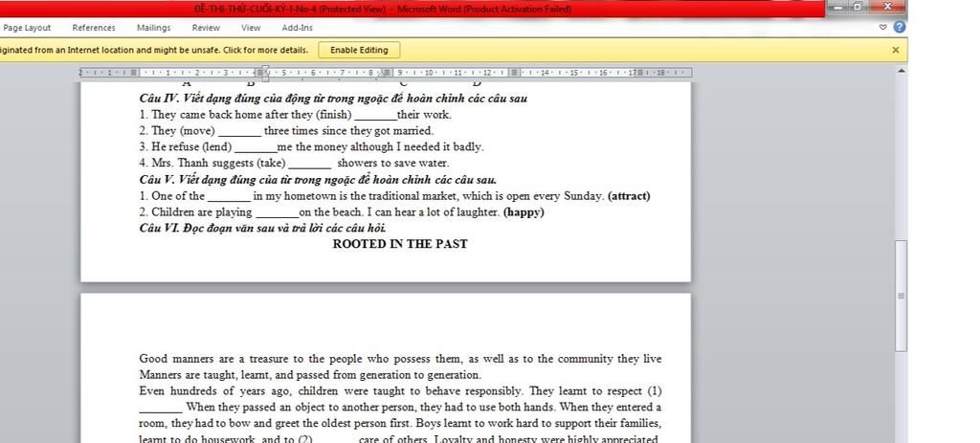Screen dimensions: 980x443
Task: Select the Review tab
Action: click(206, 28)
